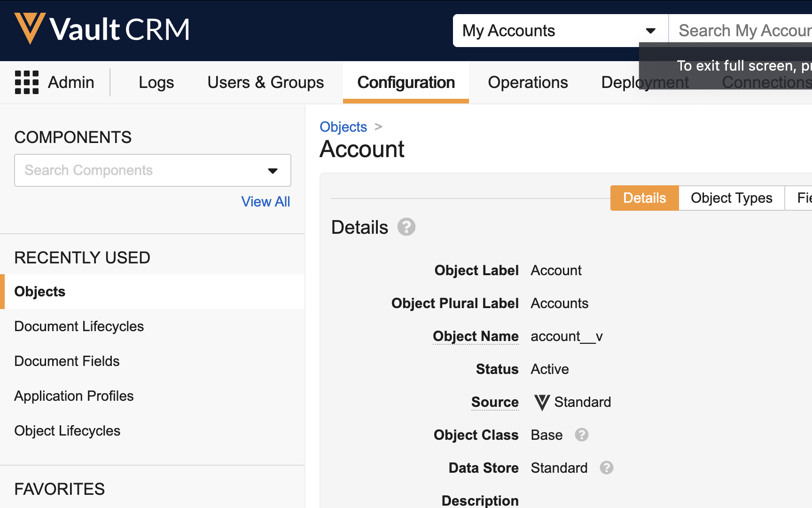Open the Logs tab
The image size is (812, 508).
[156, 82]
